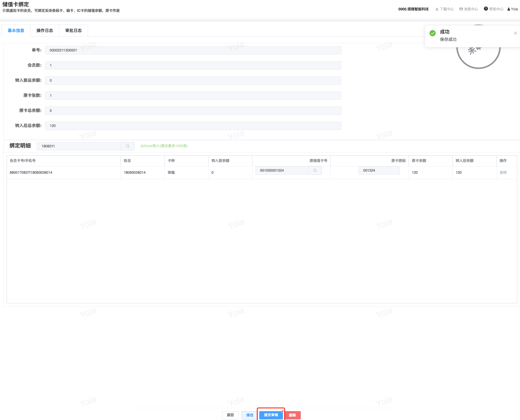
Task: Click 从Excel导入 import link
Action: (164, 146)
